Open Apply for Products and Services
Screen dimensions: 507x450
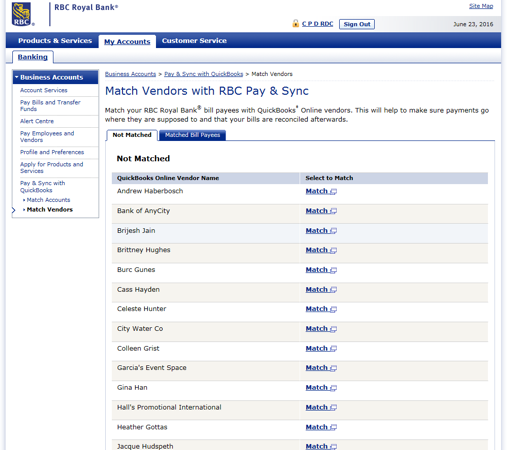tap(52, 168)
